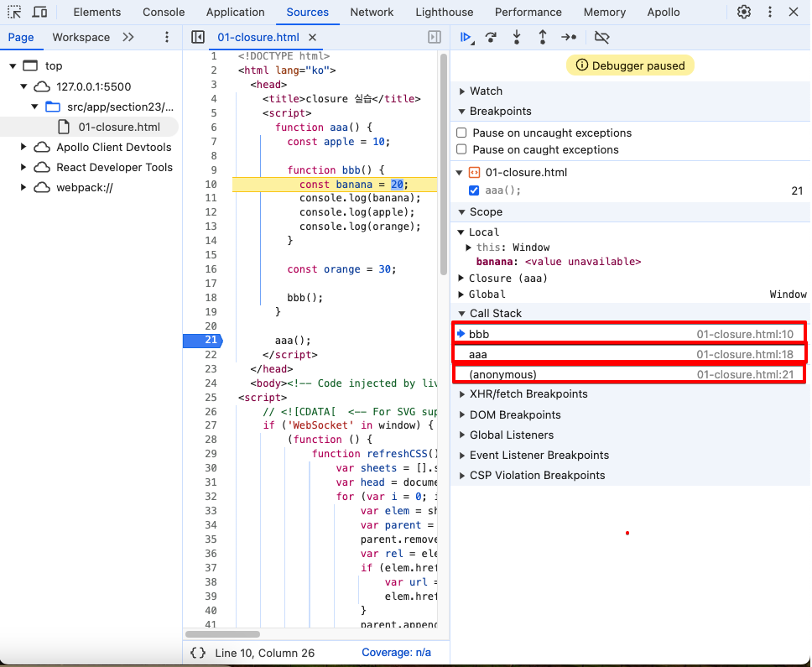Deactivate breakpoints icon
The width and height of the screenshot is (812, 667).
(x=601, y=37)
